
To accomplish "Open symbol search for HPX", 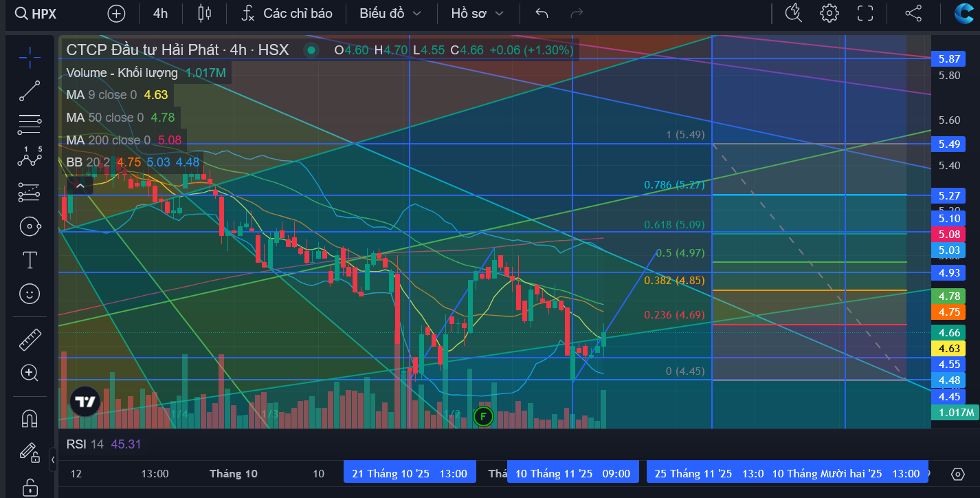I will pyautogui.click(x=36, y=13).
